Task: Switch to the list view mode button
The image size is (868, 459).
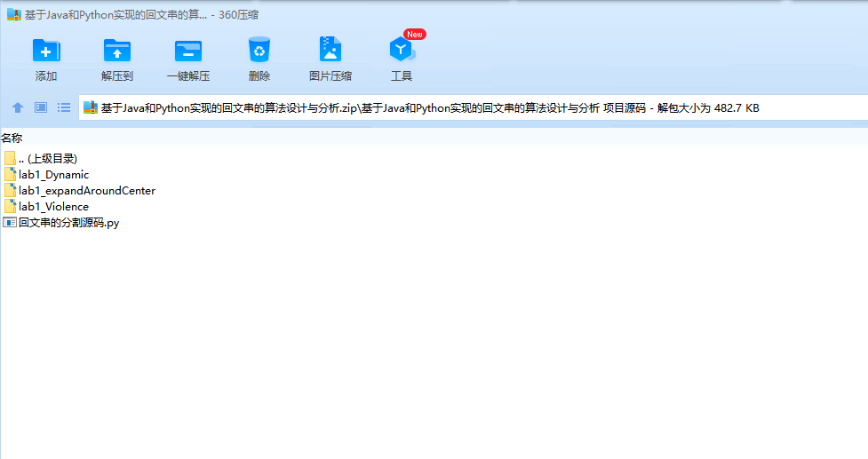Action: 64,107
